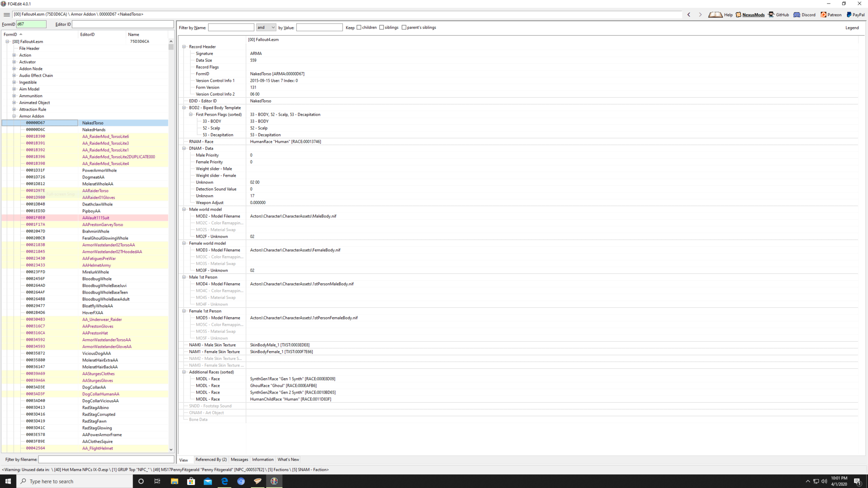Collapse Additional Races section

pos(184,372)
